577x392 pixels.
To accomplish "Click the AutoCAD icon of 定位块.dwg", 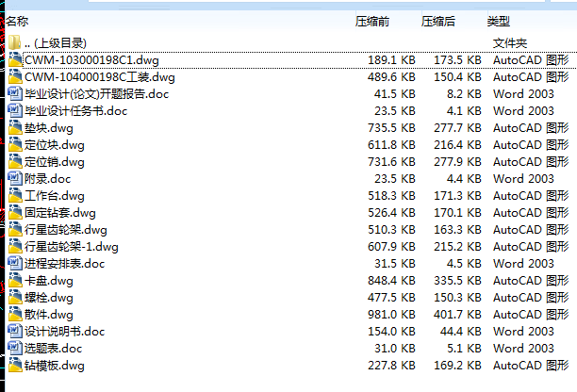I will (x=15, y=144).
